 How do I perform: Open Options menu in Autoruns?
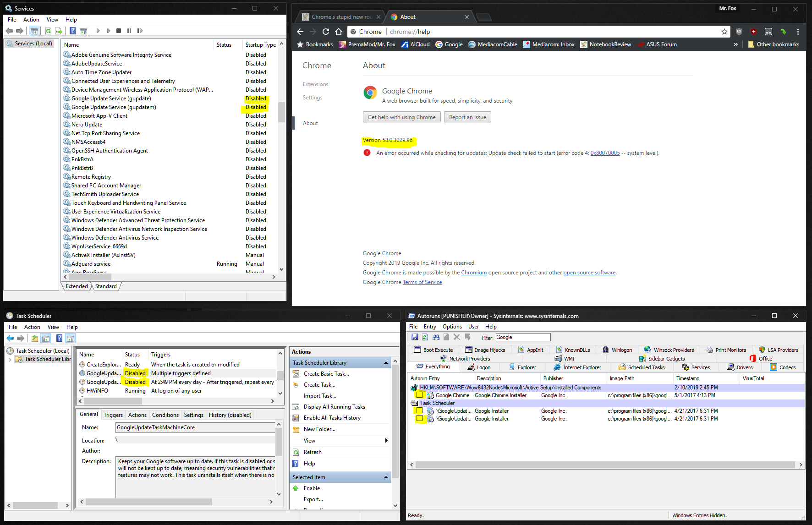(x=452, y=327)
